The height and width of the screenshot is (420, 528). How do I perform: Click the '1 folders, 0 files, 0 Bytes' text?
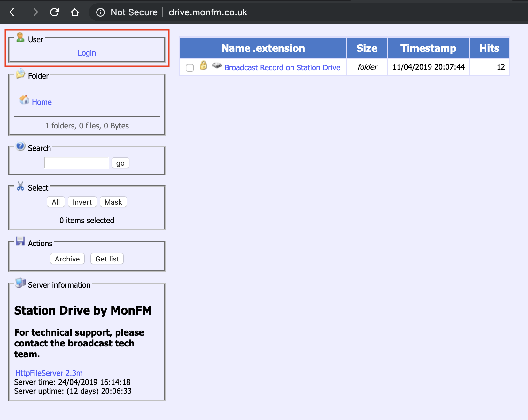pos(87,126)
